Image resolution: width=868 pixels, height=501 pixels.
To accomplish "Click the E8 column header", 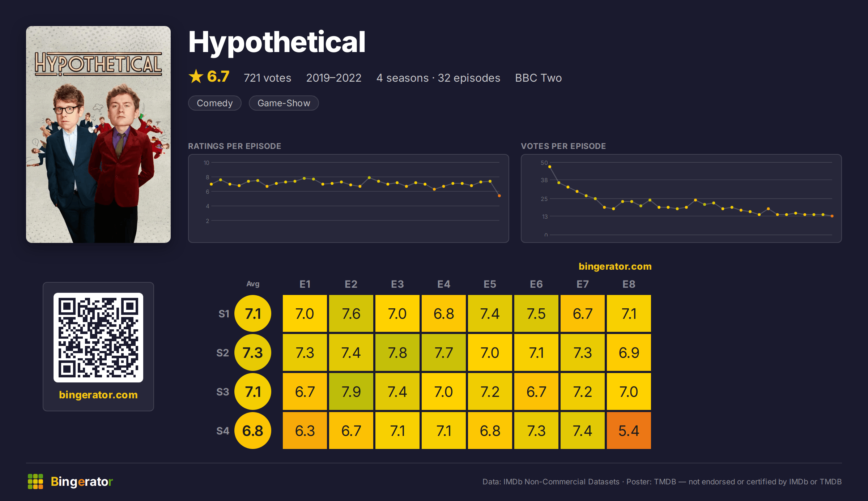I will coord(629,284).
